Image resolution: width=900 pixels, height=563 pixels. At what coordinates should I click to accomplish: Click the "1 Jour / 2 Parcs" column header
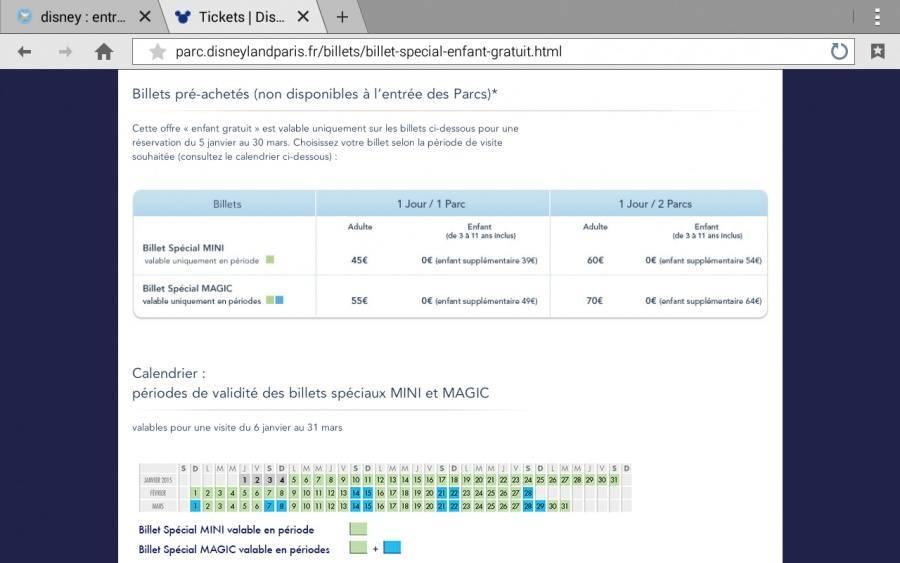point(655,204)
